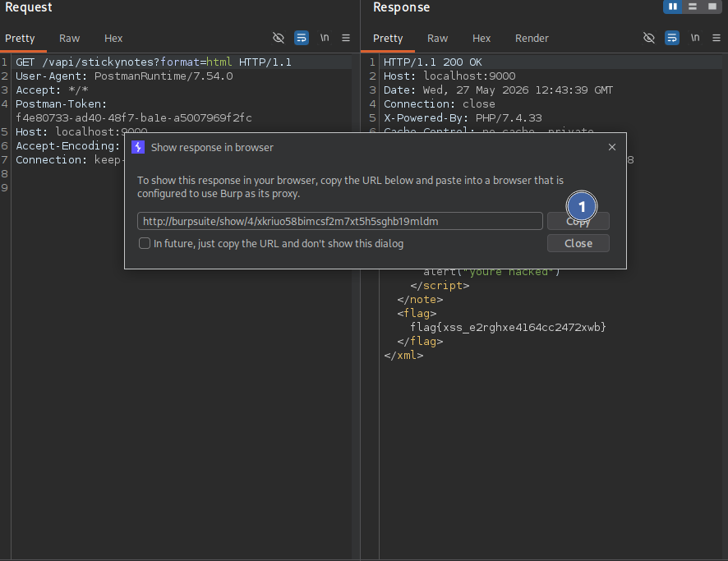Toggle word wrap icon in Request panel
The image size is (728, 561).
(x=302, y=38)
